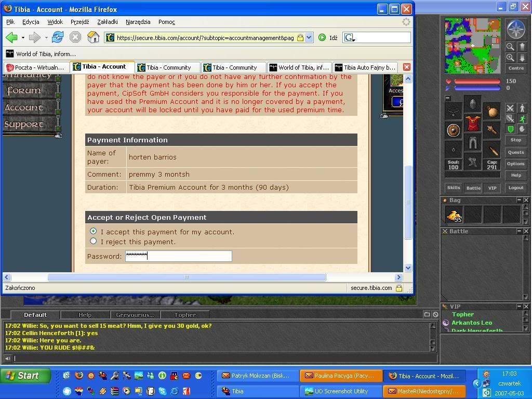Toggle chase mode with green running figure

click(522, 118)
